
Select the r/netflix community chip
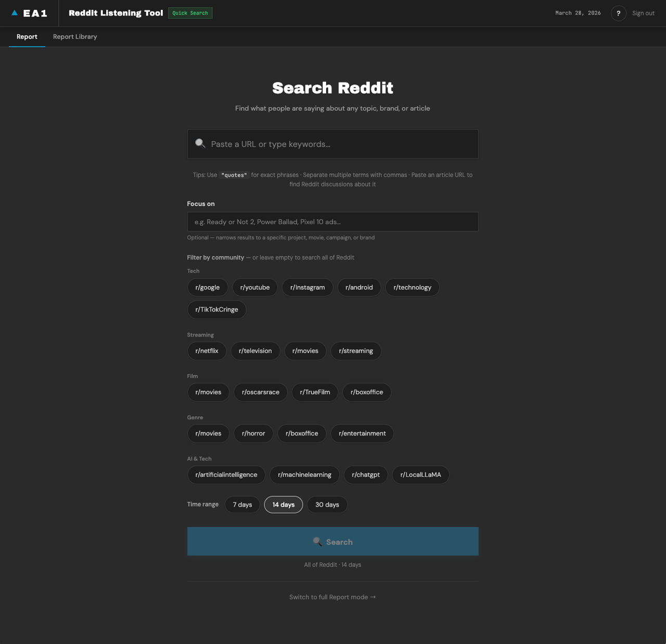[207, 351]
